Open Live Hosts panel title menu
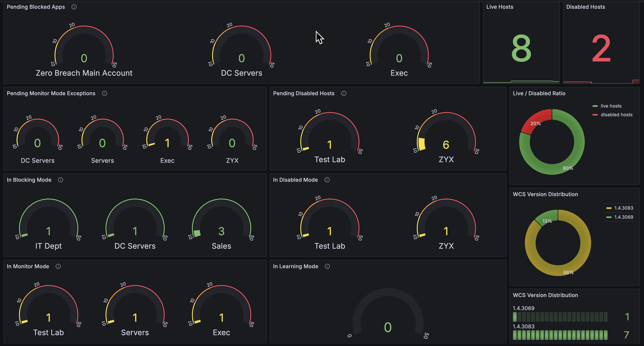 pos(499,7)
